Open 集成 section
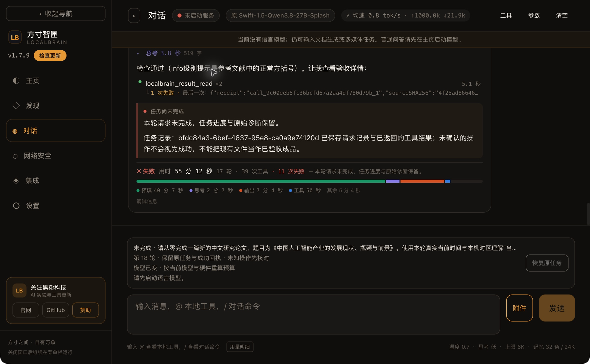 click(x=56, y=180)
